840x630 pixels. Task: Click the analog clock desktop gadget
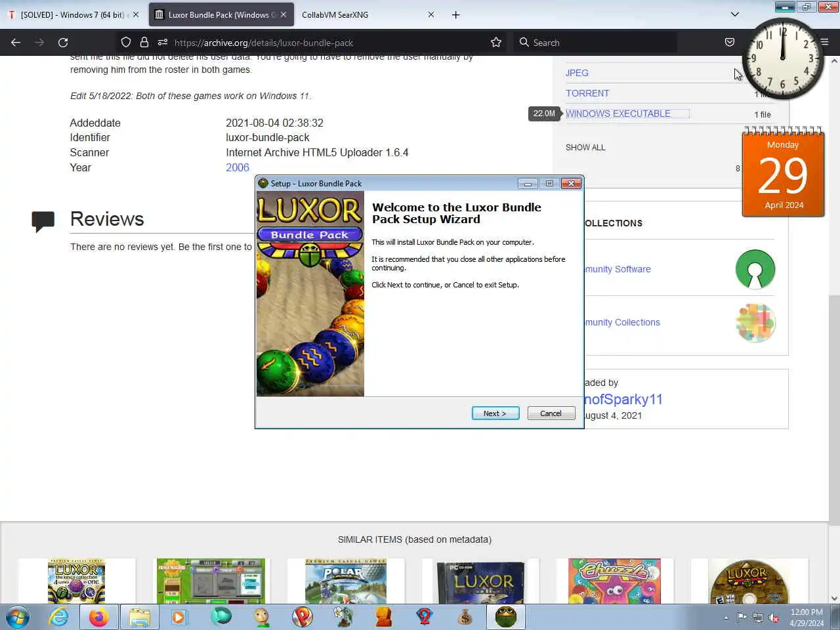click(782, 58)
